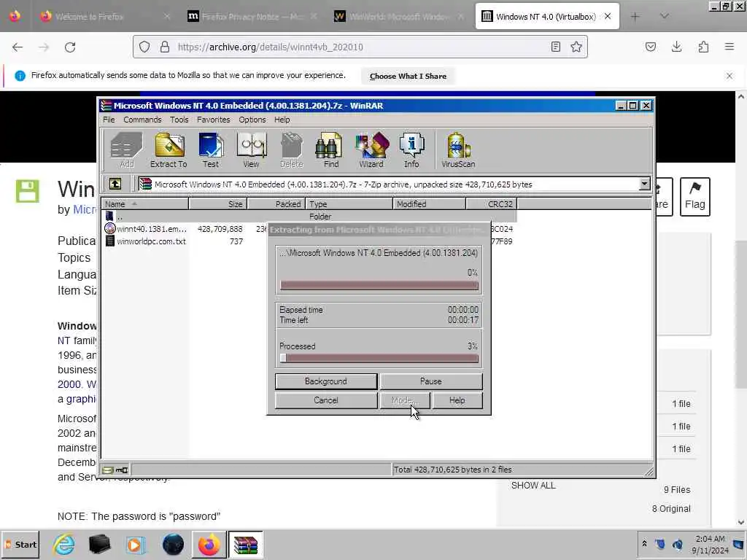747x560 pixels.
Task: Click Choose What I Share
Action: (408, 76)
